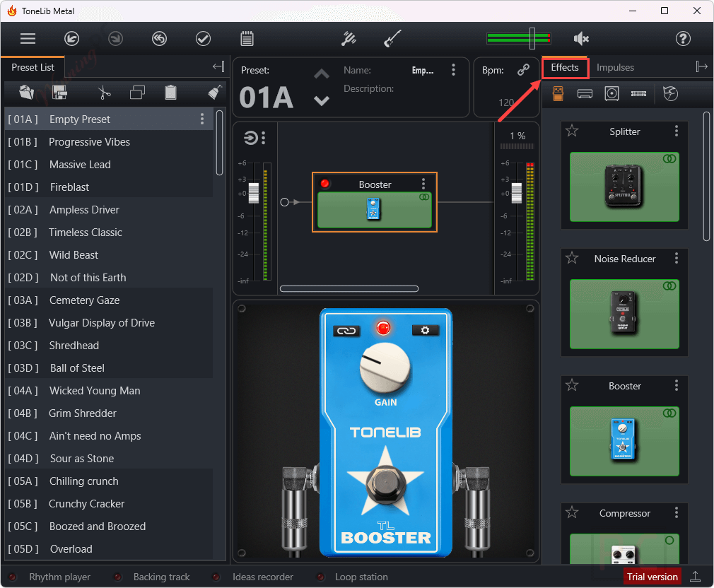The width and height of the screenshot is (714, 588).
Task: Open Splitter card three-dot menu
Action: (x=677, y=131)
